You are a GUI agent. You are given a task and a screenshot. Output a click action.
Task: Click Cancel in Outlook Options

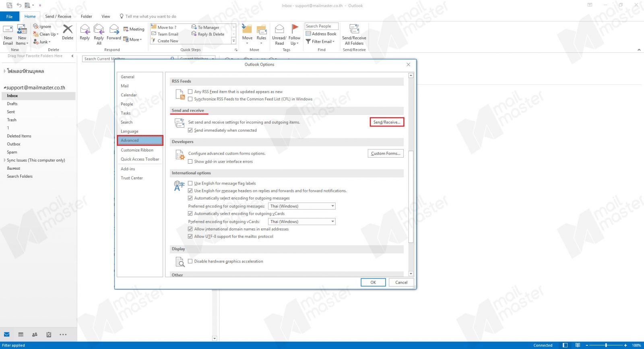[401, 283]
